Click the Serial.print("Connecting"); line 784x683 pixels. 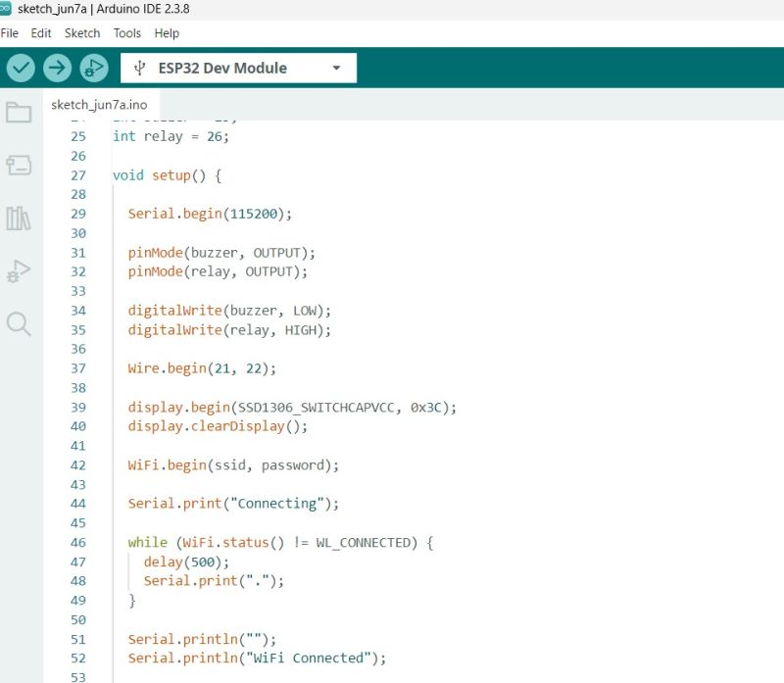[233, 504]
